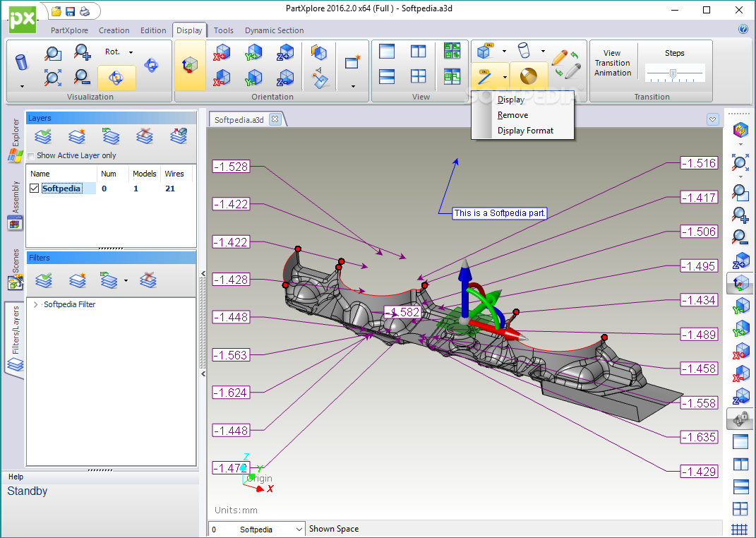Viewport: 756px width, 538px height.
Task: Click the isometric view icon in Orientation
Action: tap(190, 65)
